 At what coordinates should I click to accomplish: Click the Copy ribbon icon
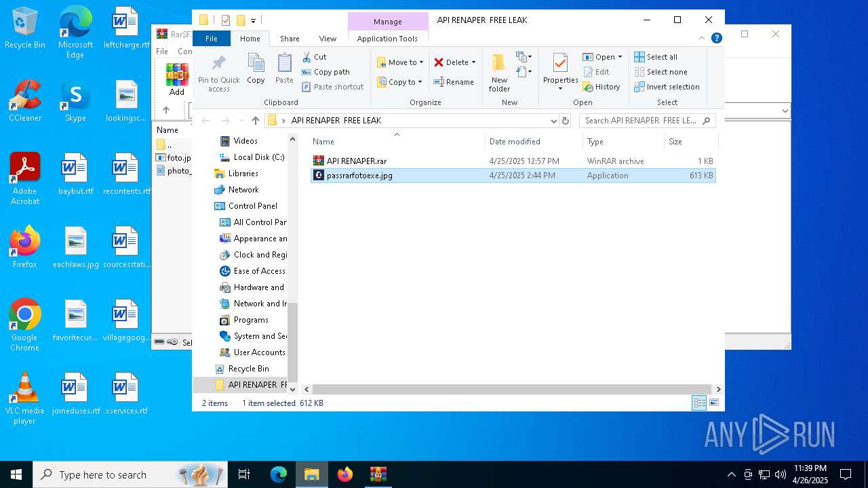[x=256, y=69]
